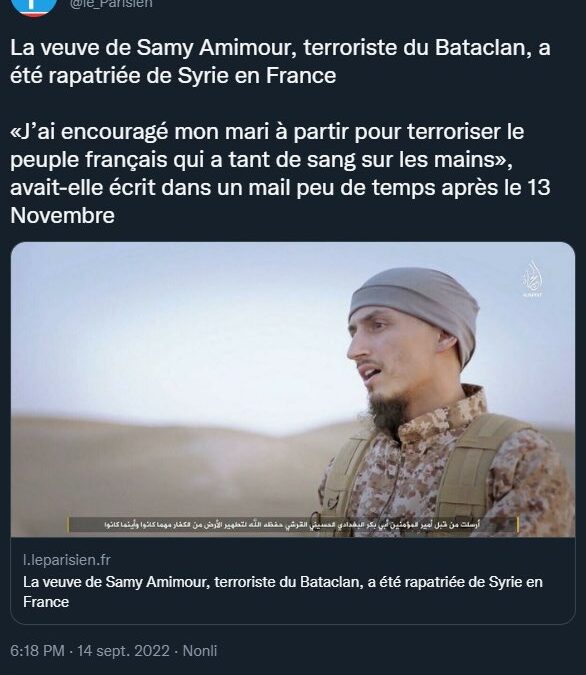
Task: Click the 14 sept. 2022 date
Action: 123,650
